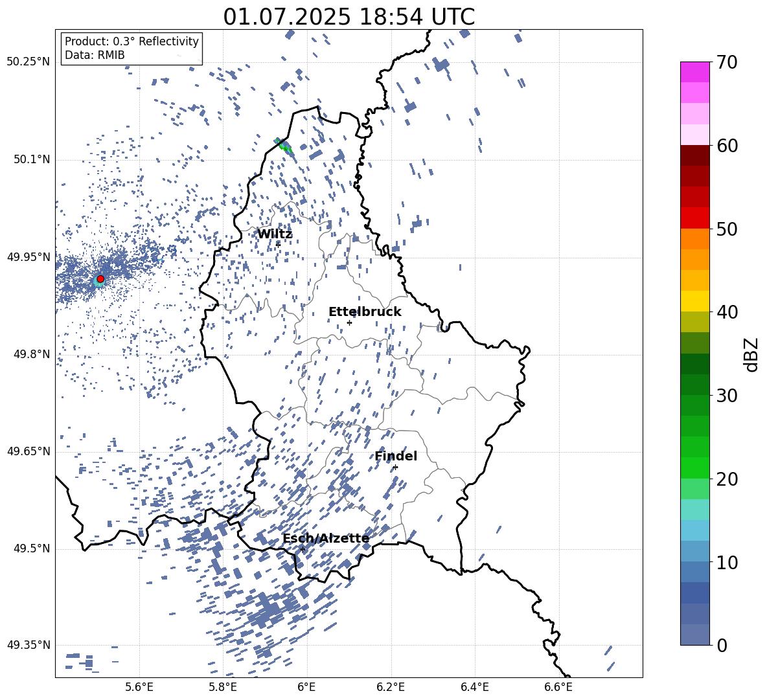Click the magenta top colorbar segment
767x700 pixels.
coord(694,72)
